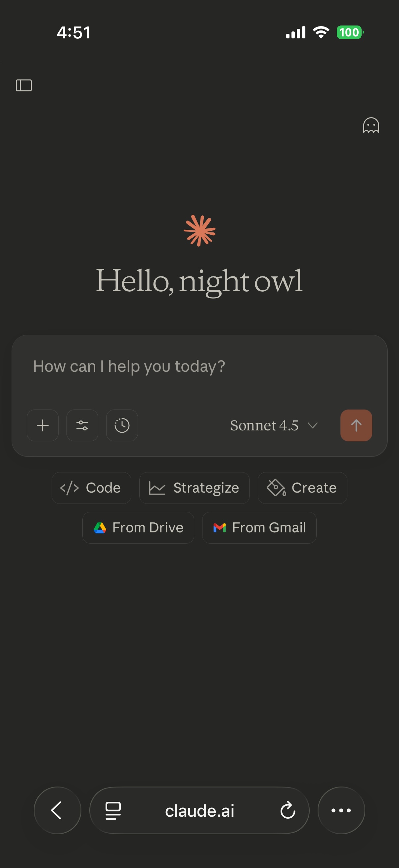
Task: Tap the orange Claude starburst logo
Action: 199,230
